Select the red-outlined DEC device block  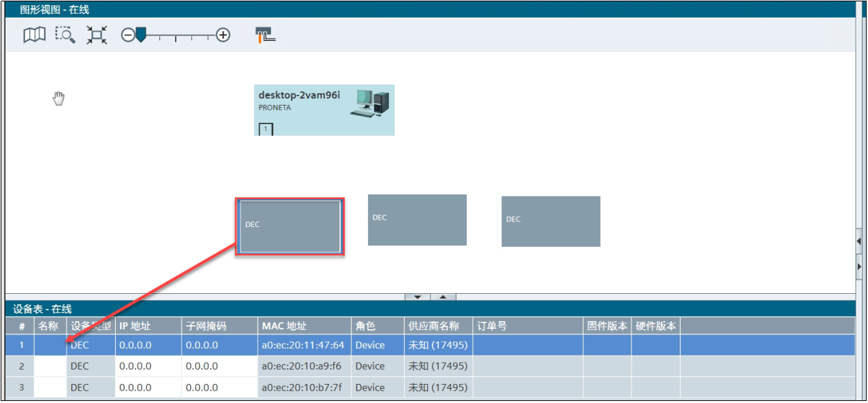click(290, 227)
